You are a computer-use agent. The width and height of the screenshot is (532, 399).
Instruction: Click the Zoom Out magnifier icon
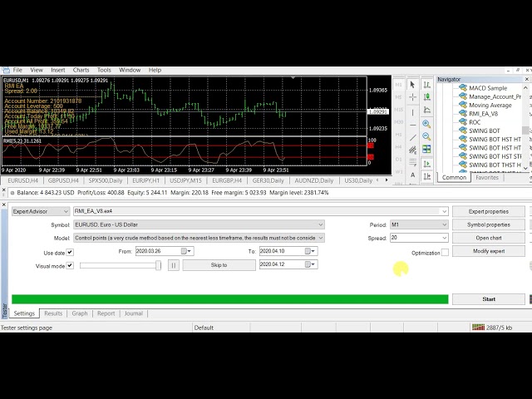(x=426, y=136)
